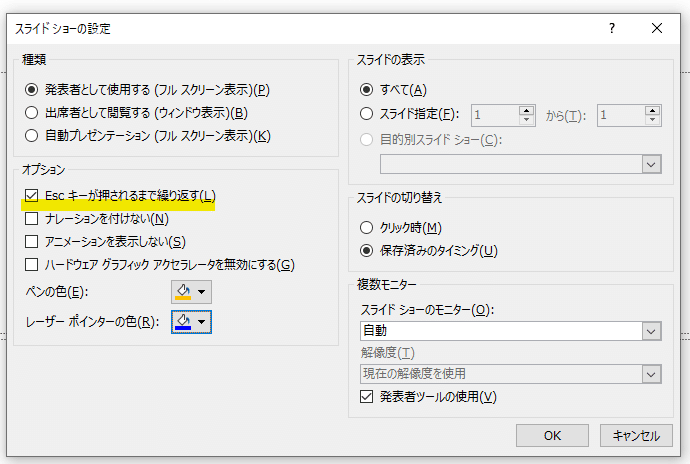Image resolution: width=690 pixels, height=464 pixels.
Task: Decrease the スライド指定 start slide number
Action: pyautogui.click(x=526, y=120)
